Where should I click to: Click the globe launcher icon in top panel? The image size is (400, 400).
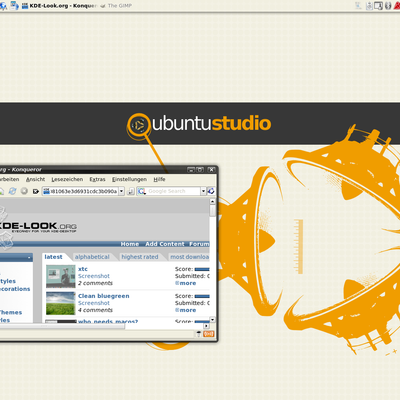coord(3,6)
